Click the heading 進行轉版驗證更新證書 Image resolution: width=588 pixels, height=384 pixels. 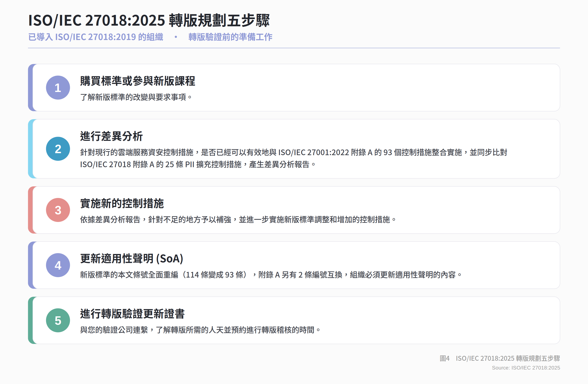point(133,314)
